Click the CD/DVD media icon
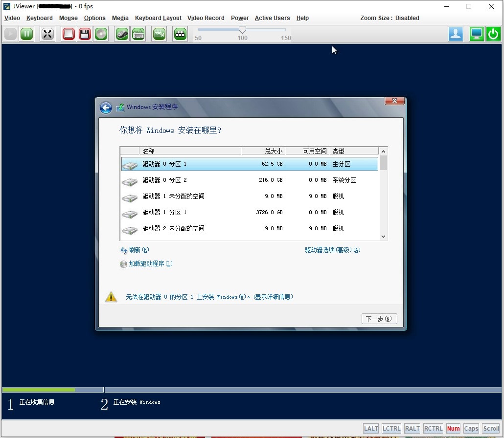Image resolution: width=504 pixels, height=438 pixels. click(101, 34)
